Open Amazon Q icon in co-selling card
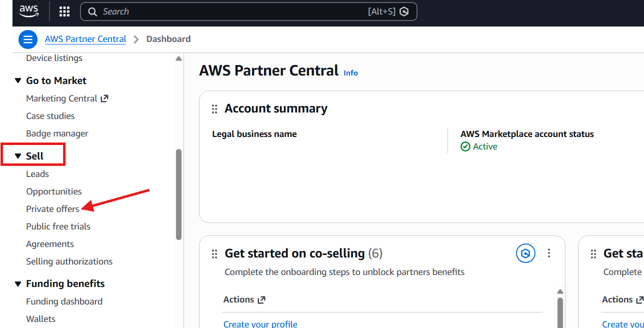The height and width of the screenshot is (328, 644). coord(525,253)
